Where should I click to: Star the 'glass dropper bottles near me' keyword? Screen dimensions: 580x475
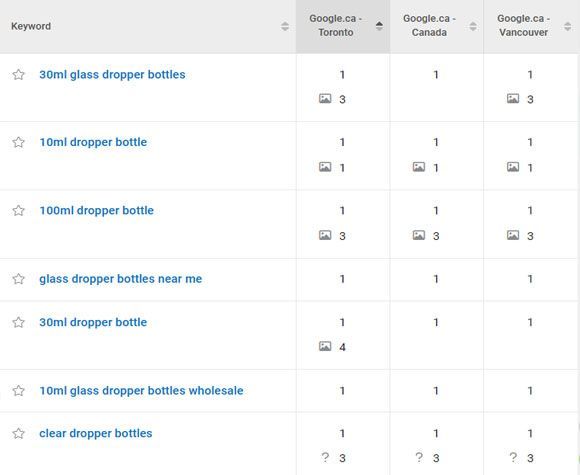click(x=18, y=279)
